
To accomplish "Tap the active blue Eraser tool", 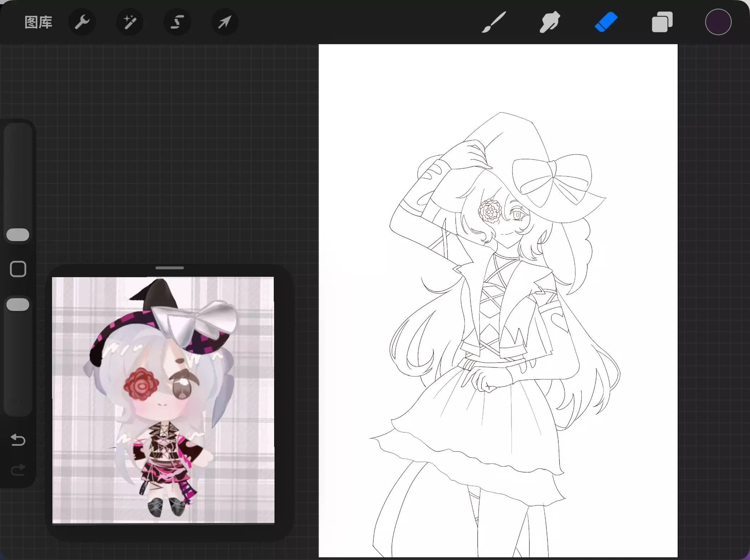I will tap(606, 22).
